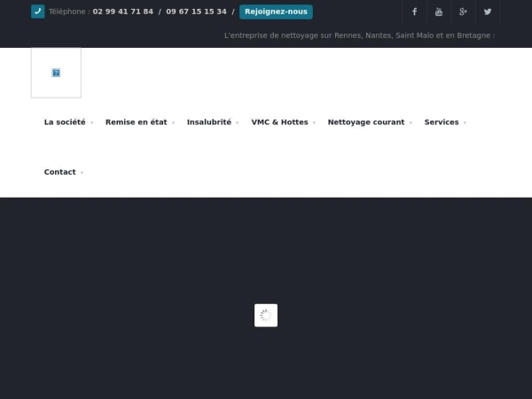Select the Remise en état menu item
532x399 pixels.
(x=136, y=122)
